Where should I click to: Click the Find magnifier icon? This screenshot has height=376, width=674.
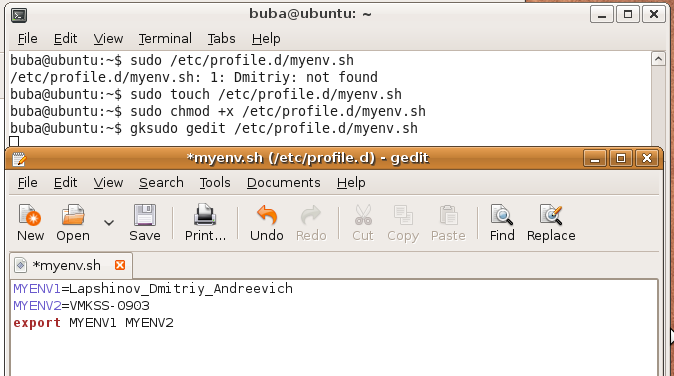[502, 215]
